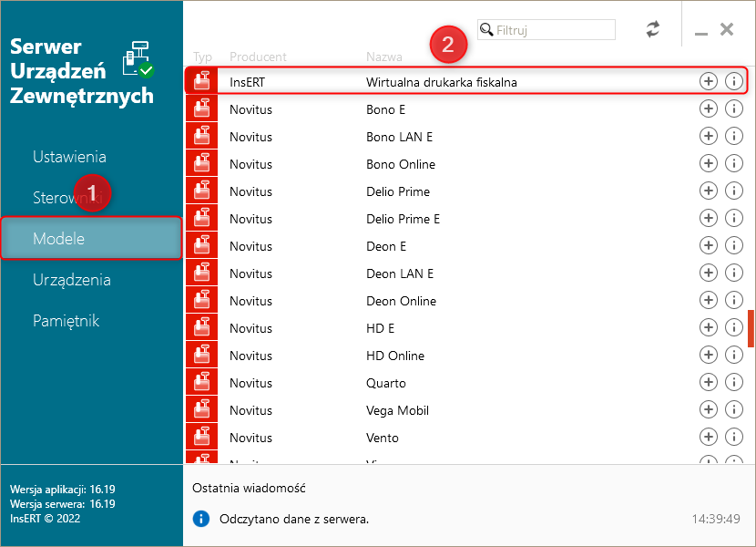
Task: Show info for Vega Mobil
Action: (x=734, y=409)
